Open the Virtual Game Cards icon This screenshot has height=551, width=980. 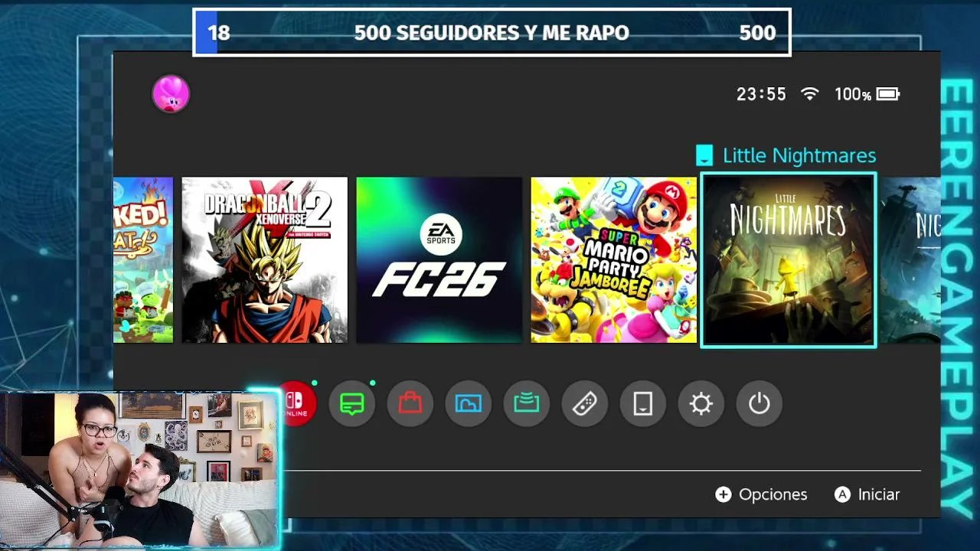[643, 403]
